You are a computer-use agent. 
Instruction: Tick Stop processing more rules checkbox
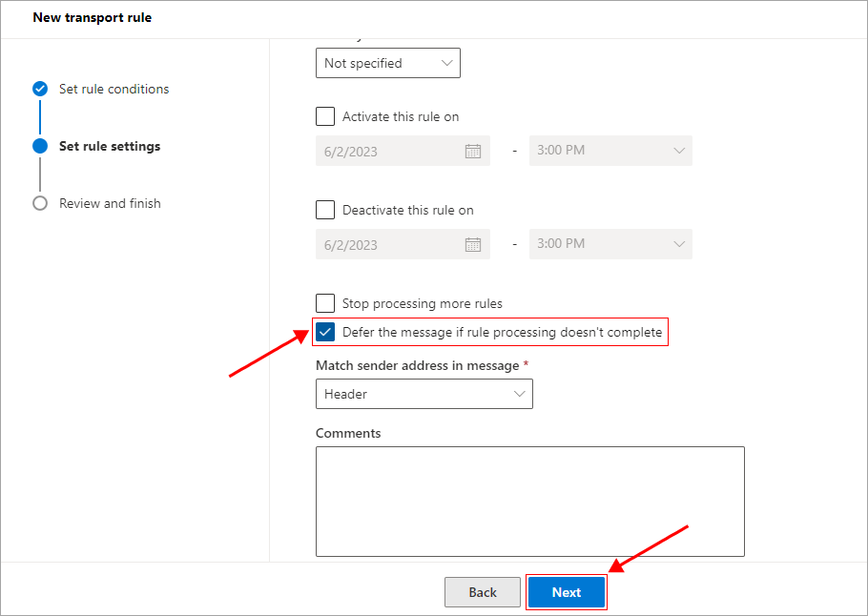pos(325,303)
